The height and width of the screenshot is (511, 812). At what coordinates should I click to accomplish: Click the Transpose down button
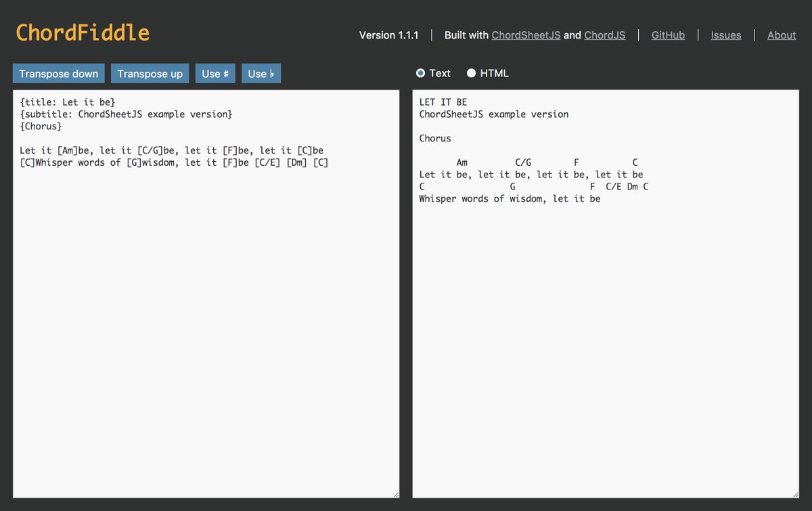[x=59, y=74]
